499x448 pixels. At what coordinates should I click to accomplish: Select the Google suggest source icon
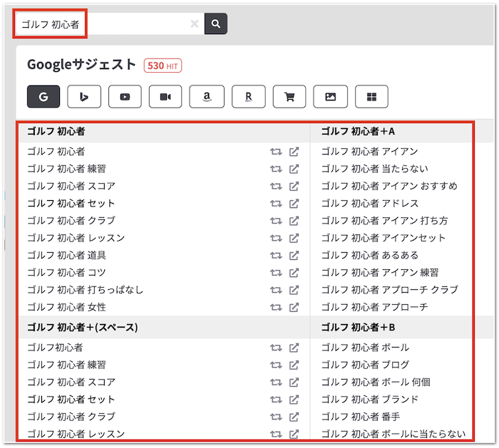(43, 96)
